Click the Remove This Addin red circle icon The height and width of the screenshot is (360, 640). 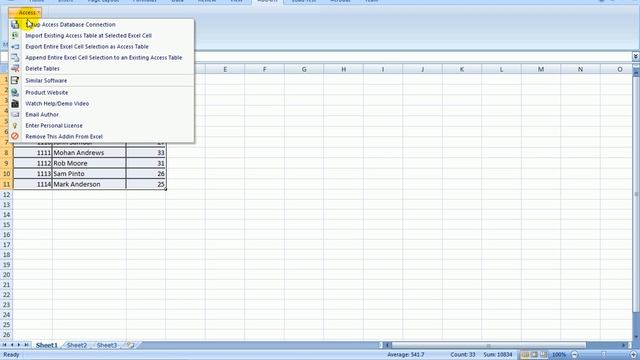(15, 136)
